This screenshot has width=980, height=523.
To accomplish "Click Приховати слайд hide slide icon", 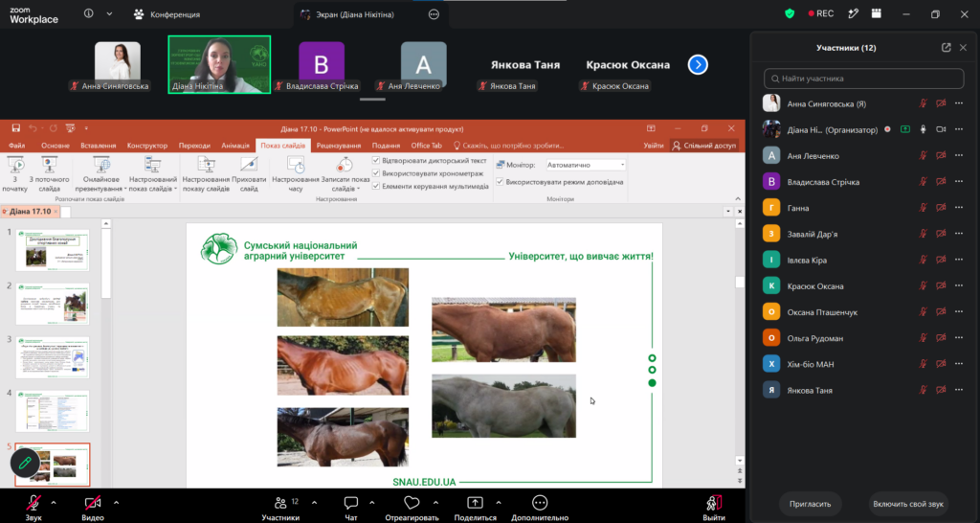I will click(x=249, y=174).
